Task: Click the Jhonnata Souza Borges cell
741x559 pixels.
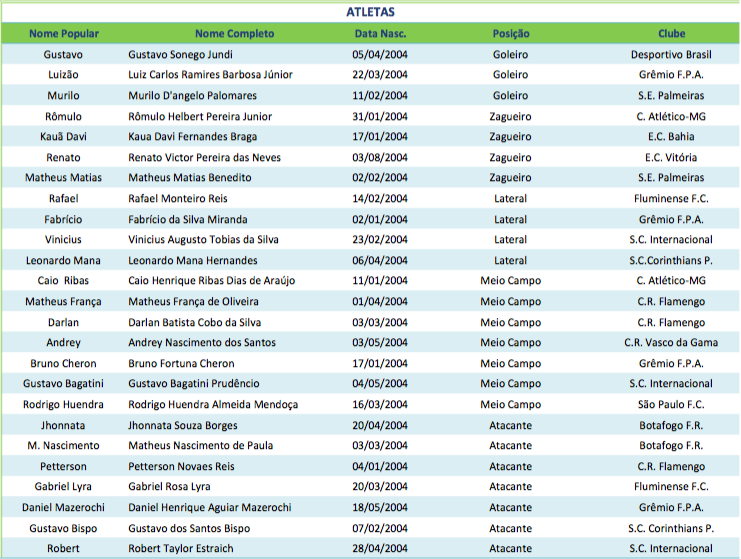Action: [x=184, y=425]
